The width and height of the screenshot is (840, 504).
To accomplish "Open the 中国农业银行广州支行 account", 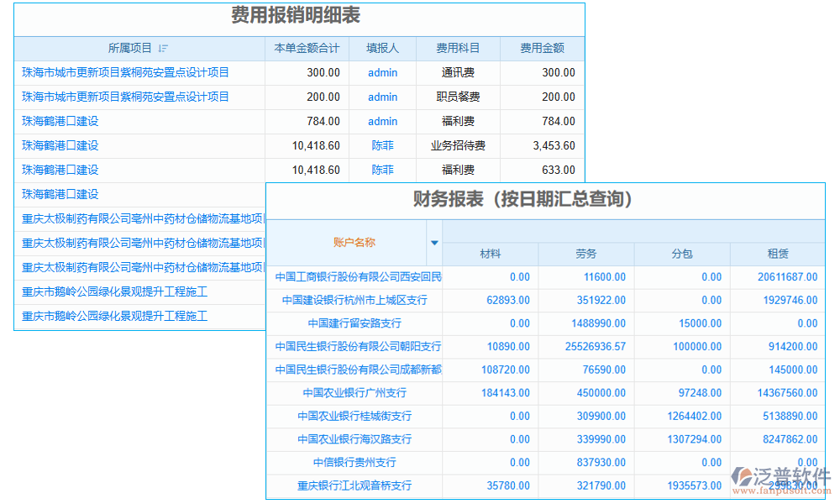I will click(x=353, y=392).
